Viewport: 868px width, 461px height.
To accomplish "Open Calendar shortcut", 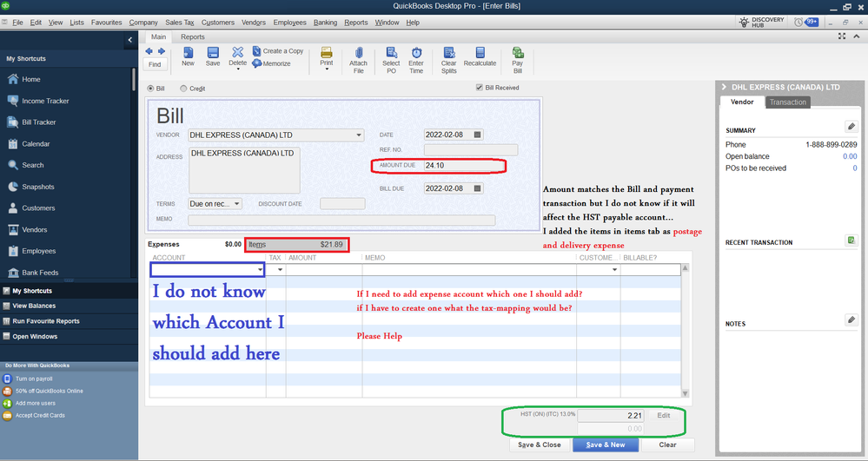I will click(x=30, y=144).
